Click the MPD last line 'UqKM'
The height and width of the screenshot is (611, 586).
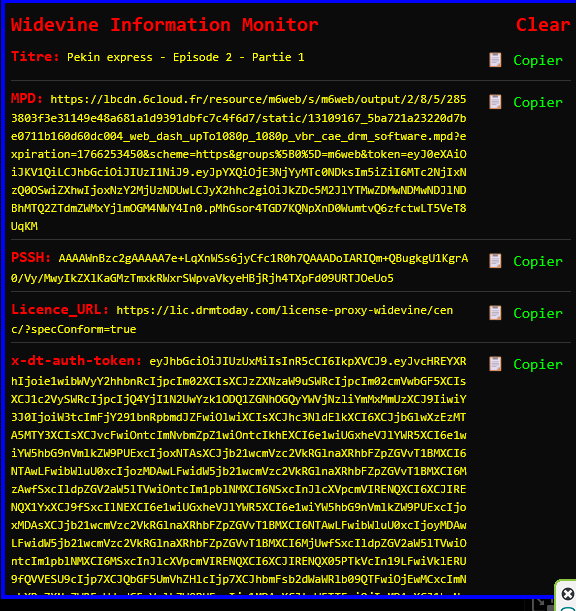(24, 226)
